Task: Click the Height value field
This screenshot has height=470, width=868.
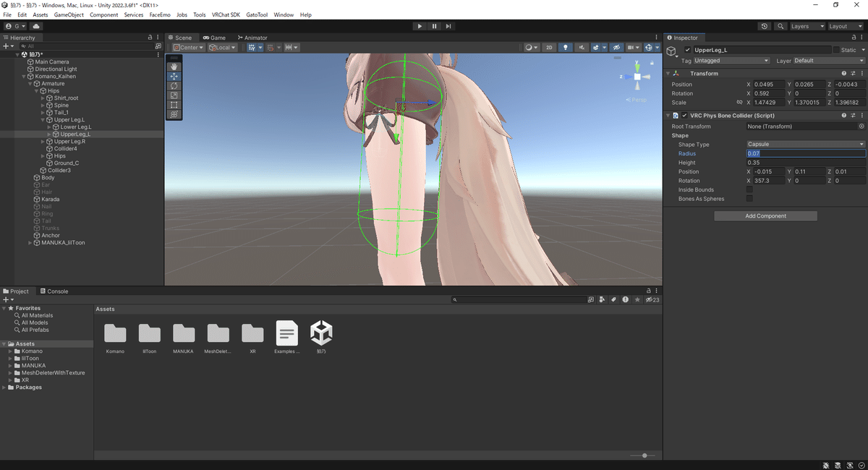Action: coord(806,163)
